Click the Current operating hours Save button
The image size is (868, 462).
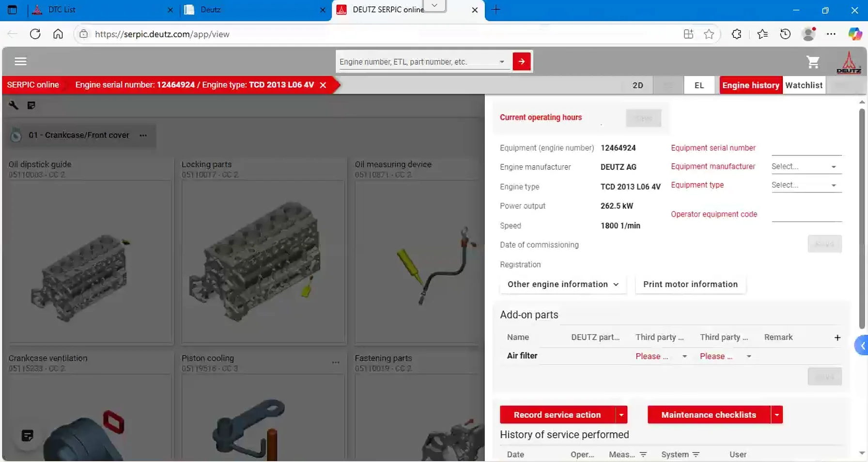tap(643, 118)
